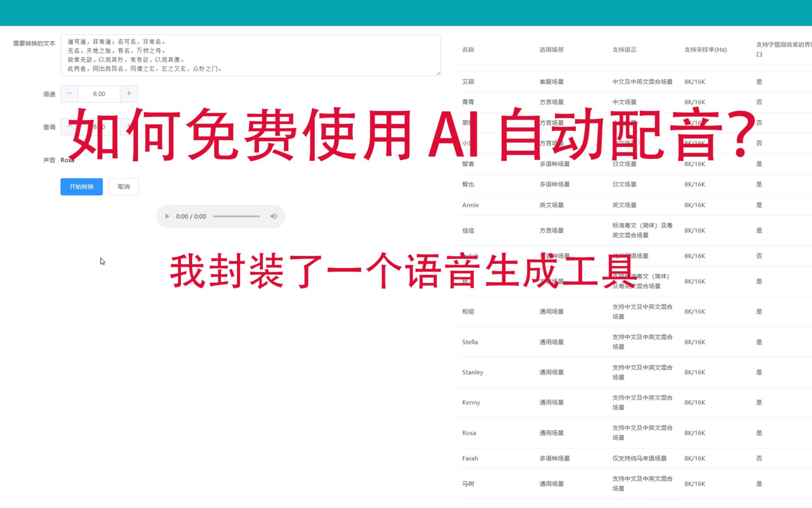Click 否 value in 青青 row
812x508 pixels.
(x=759, y=102)
